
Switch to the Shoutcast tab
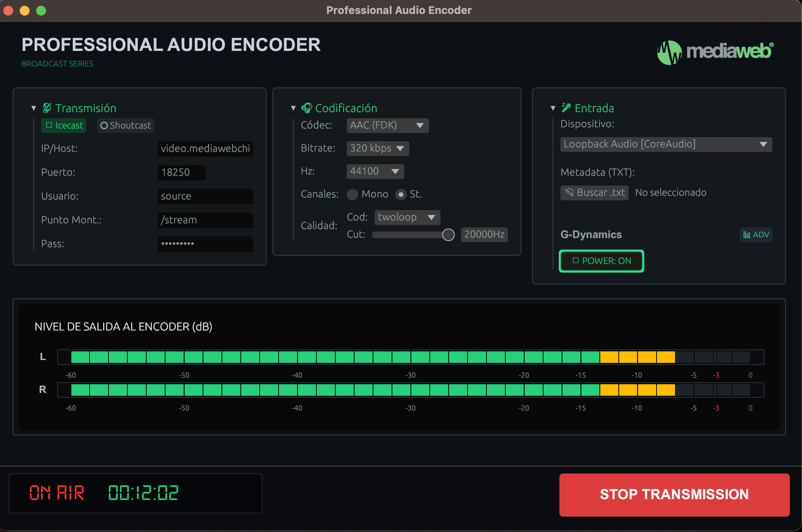(125, 126)
